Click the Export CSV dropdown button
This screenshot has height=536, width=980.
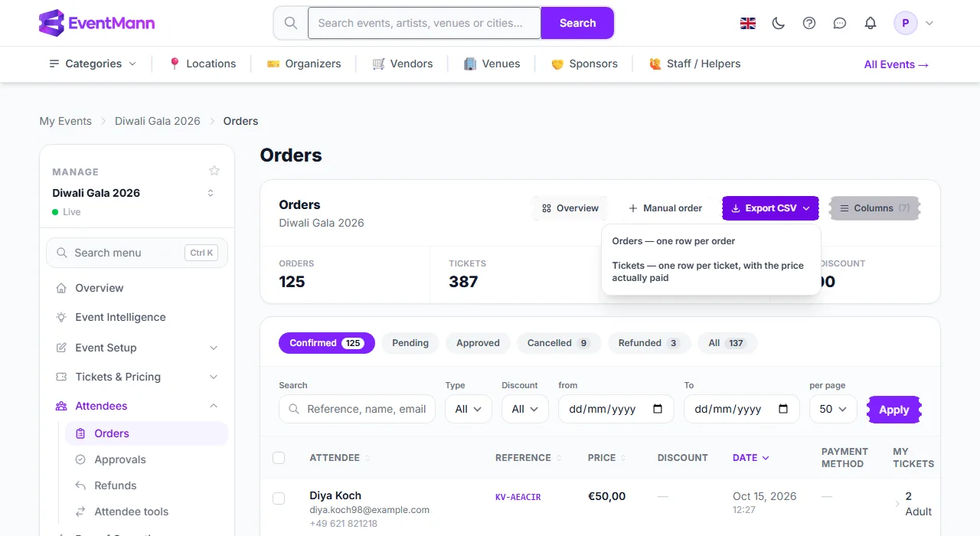tap(770, 208)
